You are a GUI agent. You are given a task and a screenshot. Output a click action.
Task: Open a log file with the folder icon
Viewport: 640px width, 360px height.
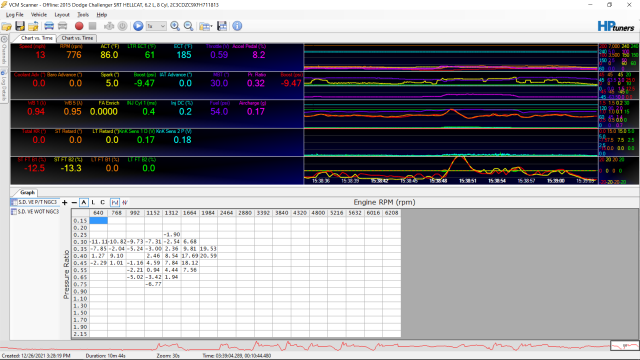click(7, 26)
